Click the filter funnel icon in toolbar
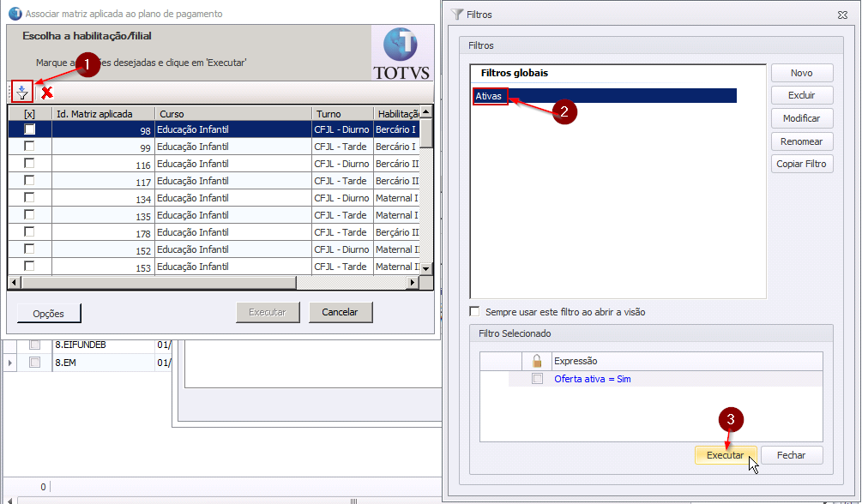 pos(23,92)
